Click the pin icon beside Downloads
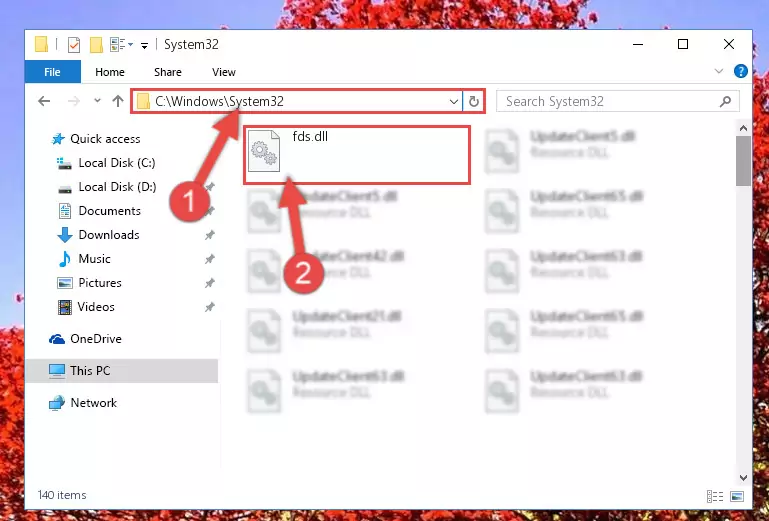Screen dimensions: 769x521 point(209,235)
